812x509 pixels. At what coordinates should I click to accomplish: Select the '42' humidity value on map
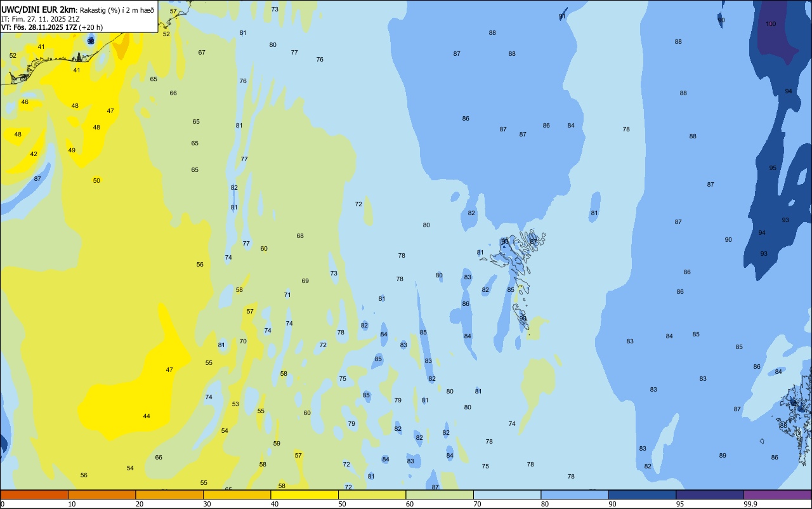pyautogui.click(x=34, y=154)
